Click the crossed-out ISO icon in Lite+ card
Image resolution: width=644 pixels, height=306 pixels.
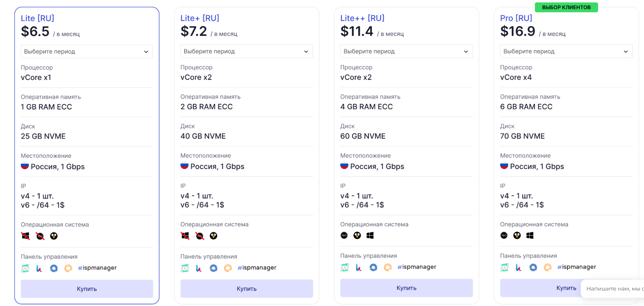pos(200,236)
